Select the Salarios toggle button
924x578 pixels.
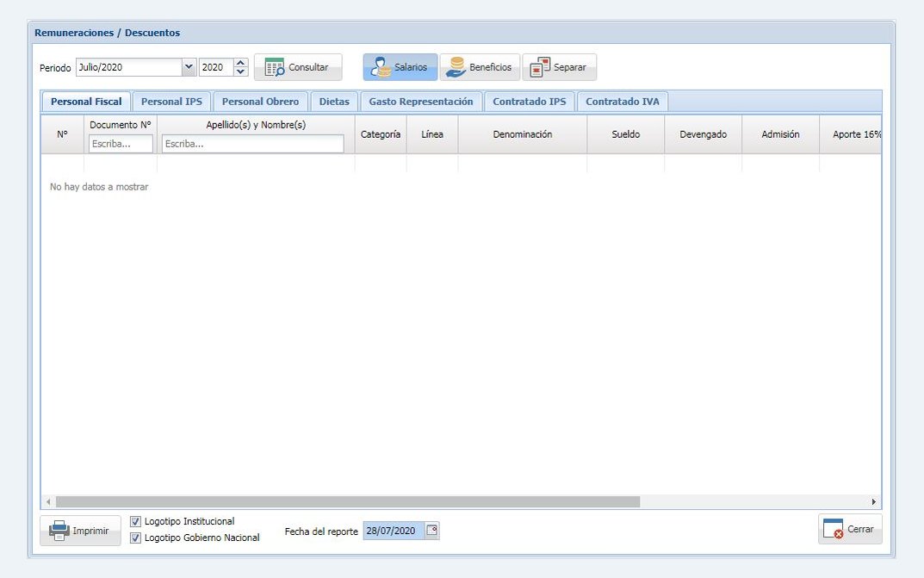[400, 67]
